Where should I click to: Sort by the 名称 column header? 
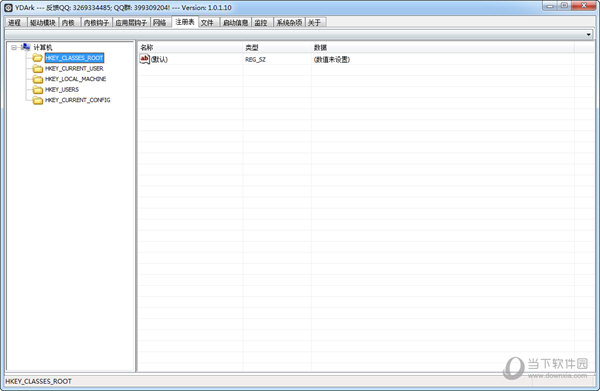190,47
